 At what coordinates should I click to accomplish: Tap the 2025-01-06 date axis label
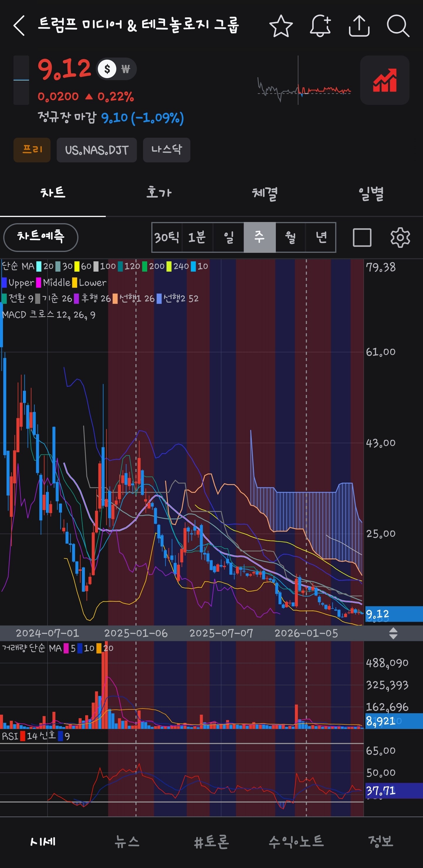[136, 633]
